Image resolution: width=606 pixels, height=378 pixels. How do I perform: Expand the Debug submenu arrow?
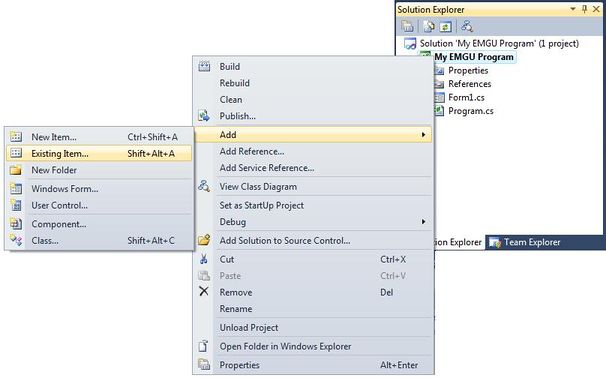424,222
